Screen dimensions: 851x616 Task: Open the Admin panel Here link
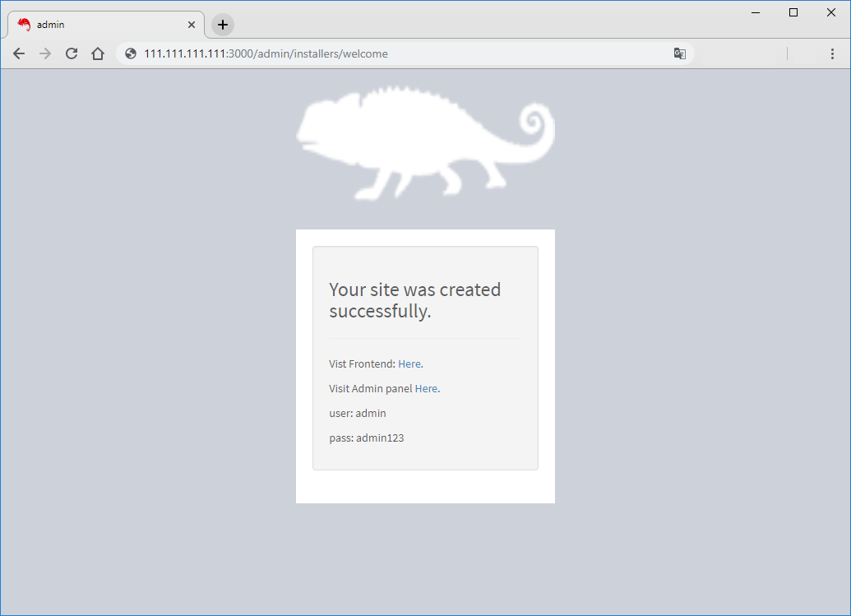coord(426,388)
